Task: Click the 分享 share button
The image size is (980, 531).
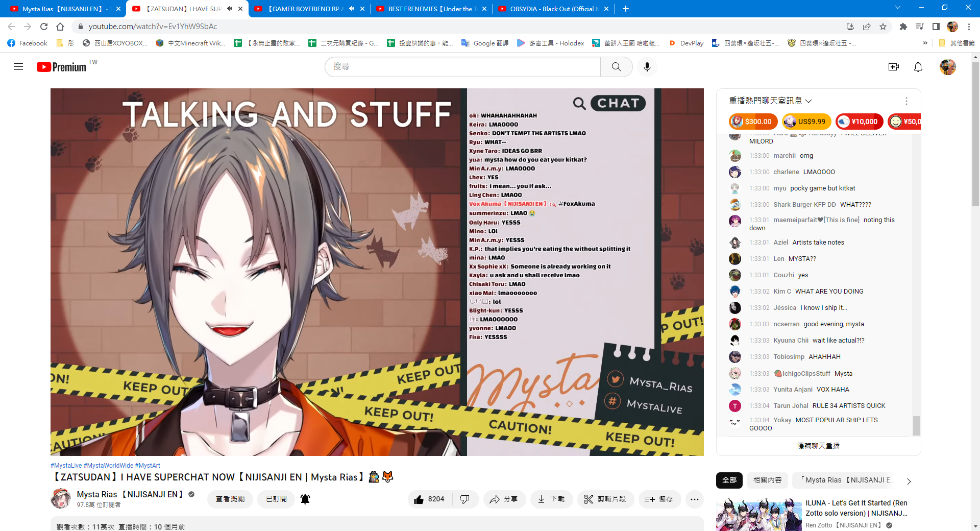Action: [504, 499]
